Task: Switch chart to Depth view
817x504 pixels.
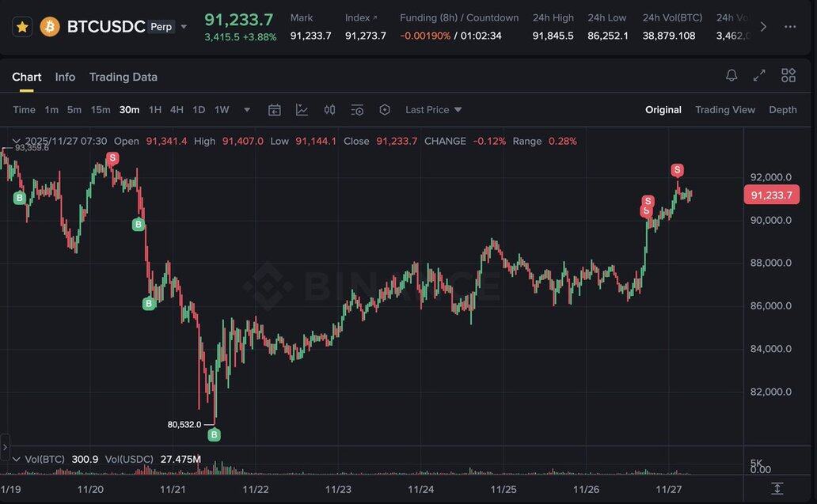Action: tap(782, 110)
